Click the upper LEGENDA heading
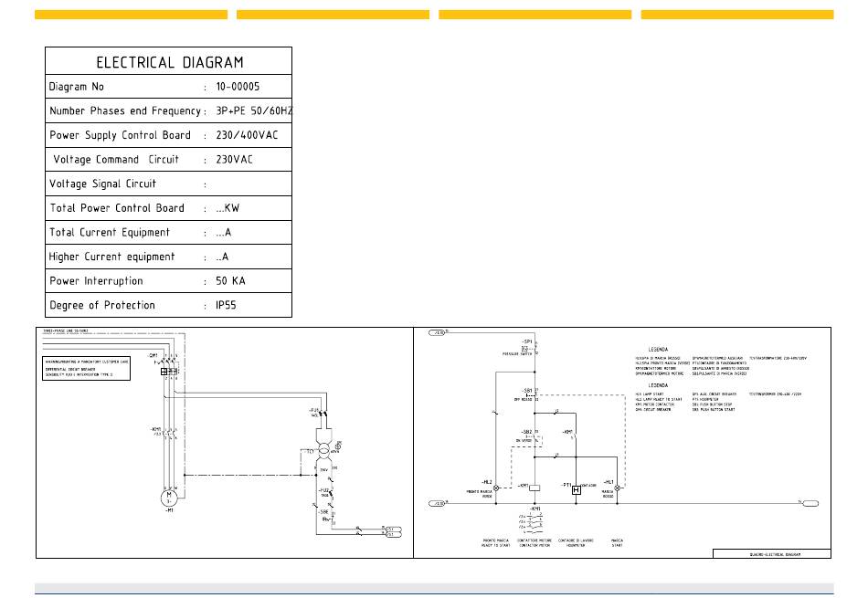 [x=658, y=350]
